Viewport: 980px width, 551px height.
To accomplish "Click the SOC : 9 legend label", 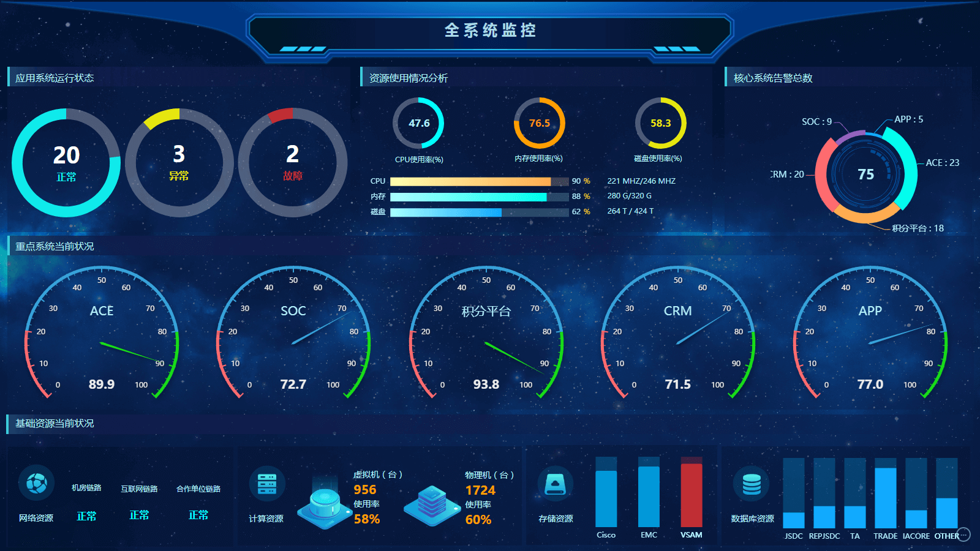I will [x=816, y=122].
